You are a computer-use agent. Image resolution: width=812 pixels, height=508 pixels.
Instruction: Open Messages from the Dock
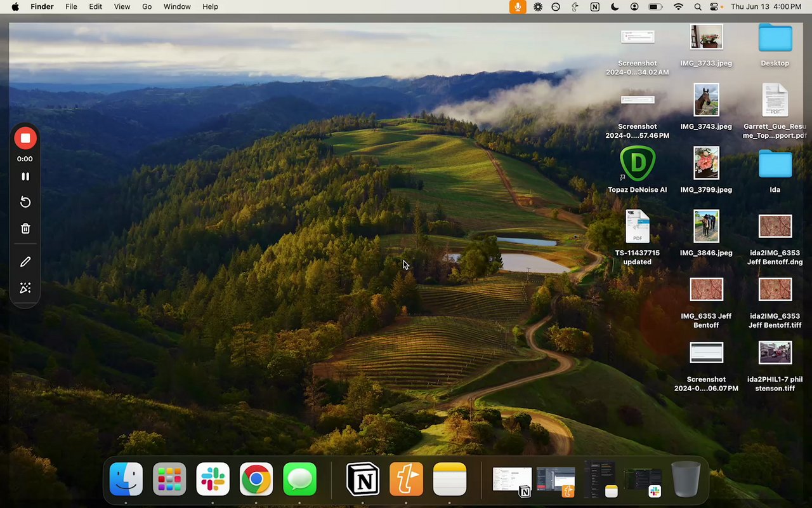pyautogui.click(x=299, y=479)
